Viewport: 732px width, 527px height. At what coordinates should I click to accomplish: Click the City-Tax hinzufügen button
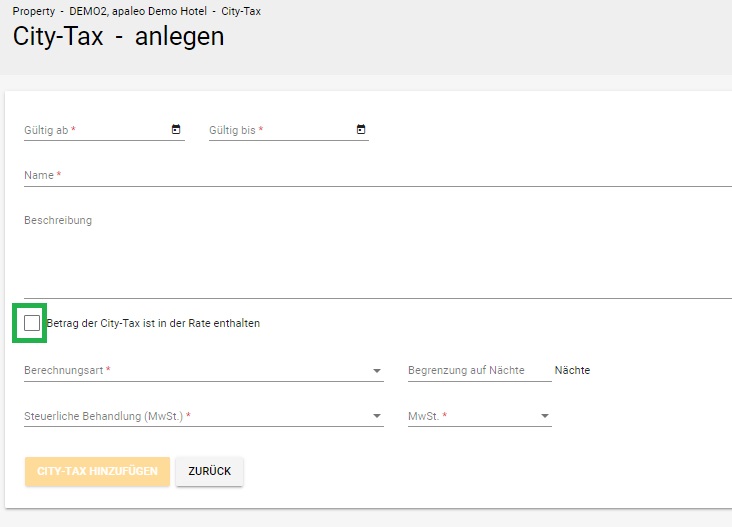(x=98, y=471)
